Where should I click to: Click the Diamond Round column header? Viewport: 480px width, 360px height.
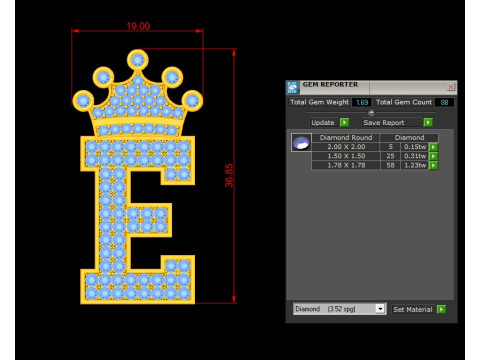pos(346,137)
